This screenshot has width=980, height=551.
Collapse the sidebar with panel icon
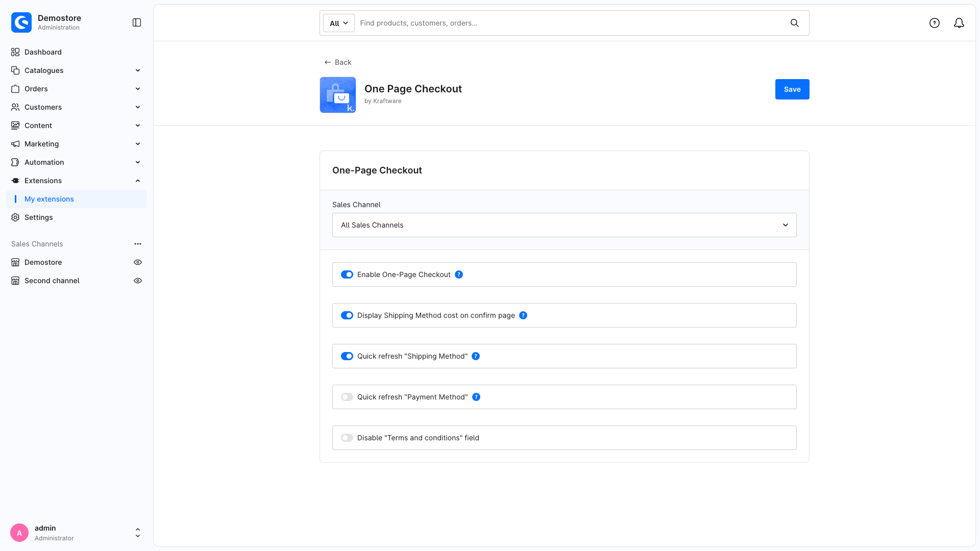click(137, 22)
